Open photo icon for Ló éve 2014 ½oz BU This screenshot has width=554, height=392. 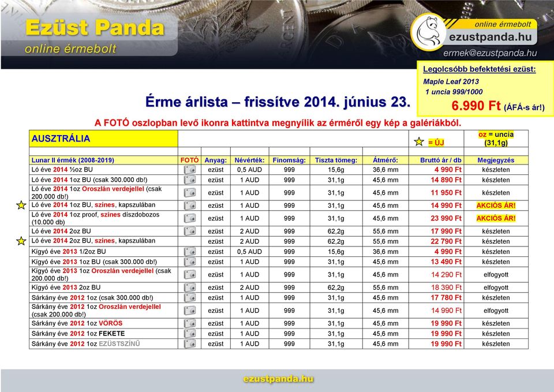190,170
